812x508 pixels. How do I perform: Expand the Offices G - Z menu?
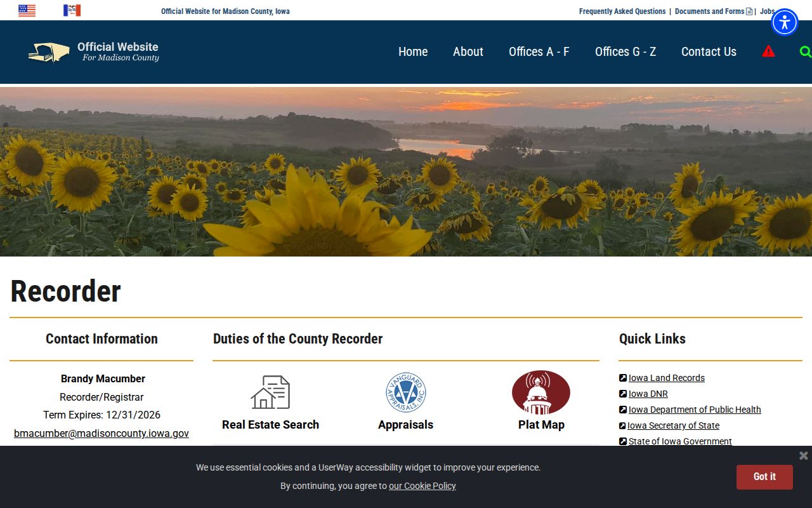pyautogui.click(x=625, y=52)
